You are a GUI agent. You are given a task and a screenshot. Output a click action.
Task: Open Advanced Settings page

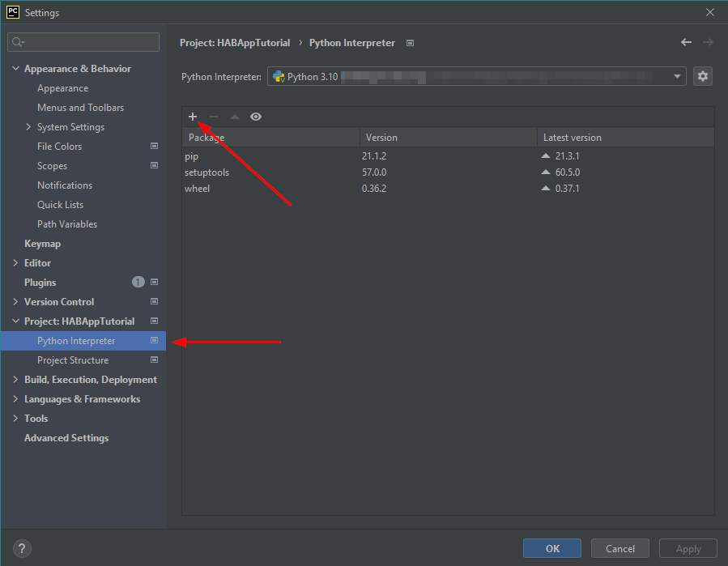click(x=66, y=438)
